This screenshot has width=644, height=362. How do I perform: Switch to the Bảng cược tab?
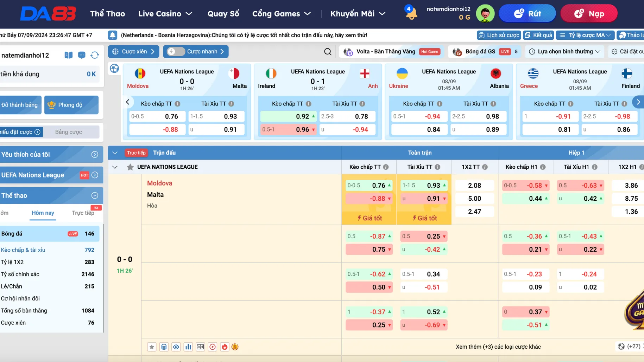(x=69, y=132)
